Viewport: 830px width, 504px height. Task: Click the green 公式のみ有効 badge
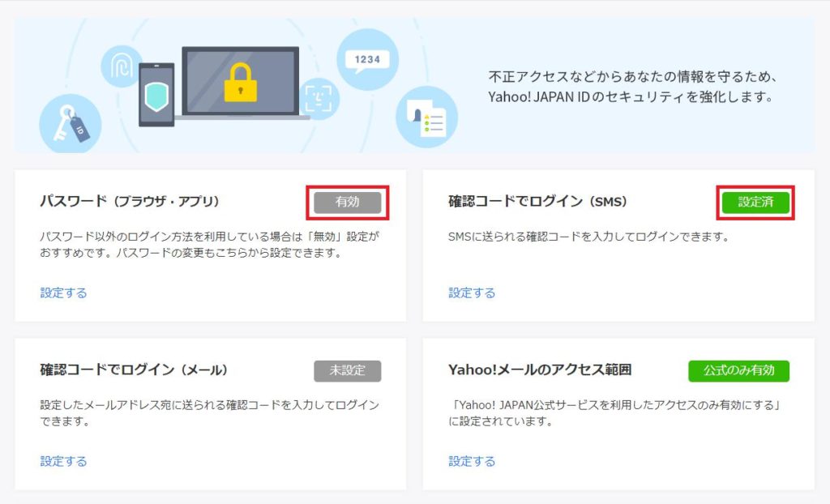point(738,370)
